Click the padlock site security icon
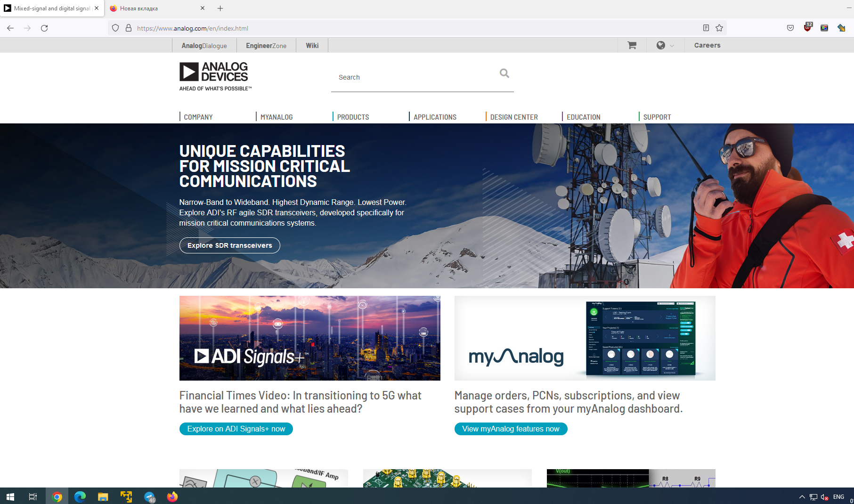The image size is (854, 504). coord(129,28)
